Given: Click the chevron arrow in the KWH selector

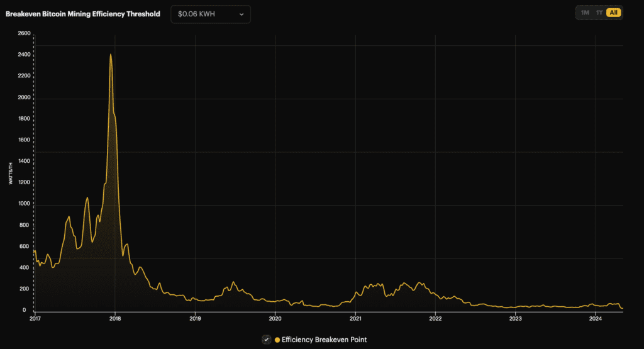Looking at the screenshot, I should pyautogui.click(x=241, y=14).
